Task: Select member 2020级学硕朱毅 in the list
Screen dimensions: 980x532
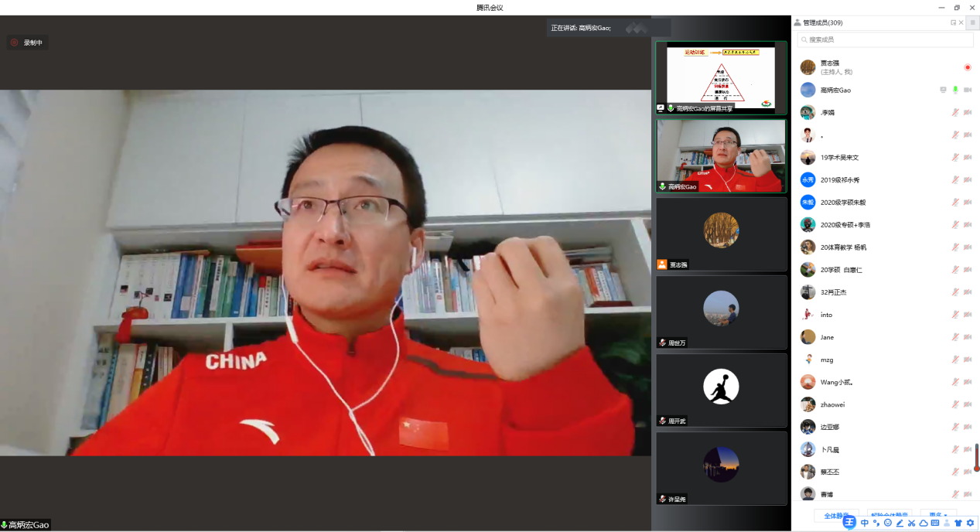Action: point(843,202)
